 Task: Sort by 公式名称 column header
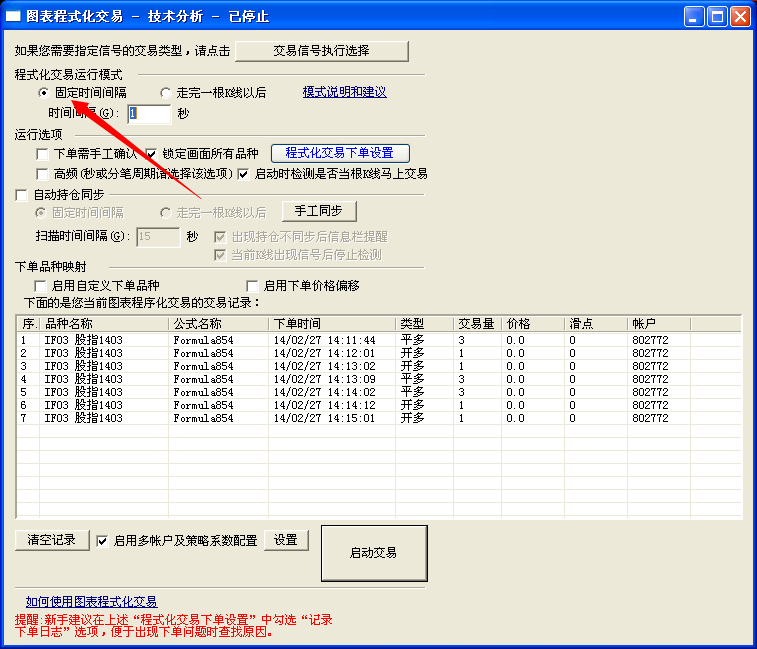click(219, 324)
